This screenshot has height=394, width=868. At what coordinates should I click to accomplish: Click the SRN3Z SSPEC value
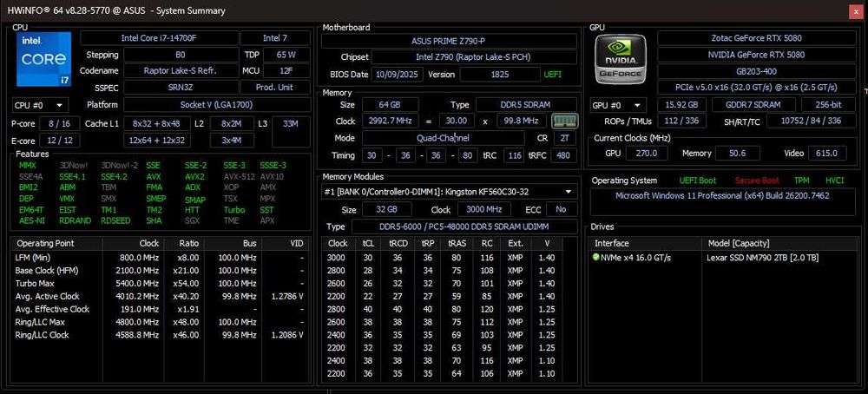[x=181, y=88]
